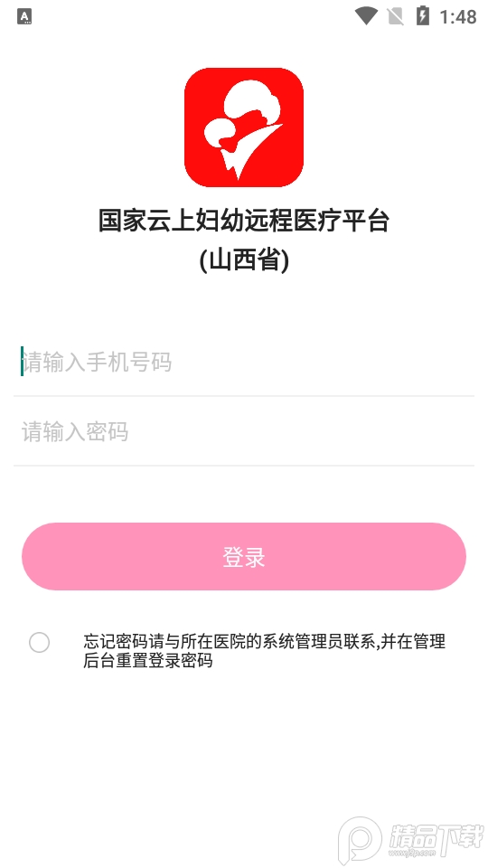Tap the 后台重置登录密码 line of the notice
Viewport: 488px width, 868px height.
pos(147,660)
